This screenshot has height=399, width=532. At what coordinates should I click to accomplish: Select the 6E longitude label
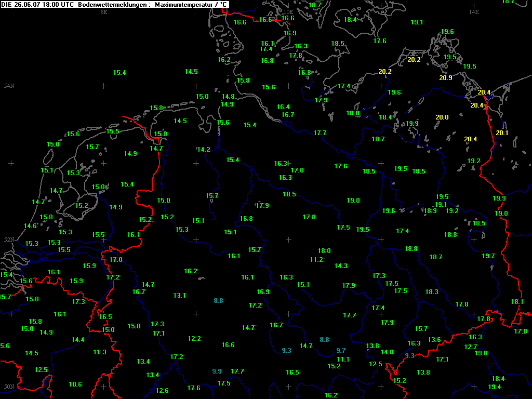point(104,12)
